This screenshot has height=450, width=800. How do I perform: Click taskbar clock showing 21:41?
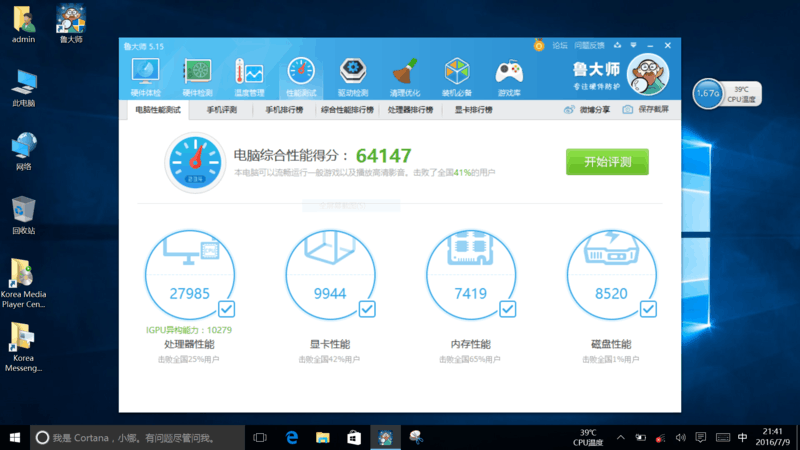coord(772,437)
